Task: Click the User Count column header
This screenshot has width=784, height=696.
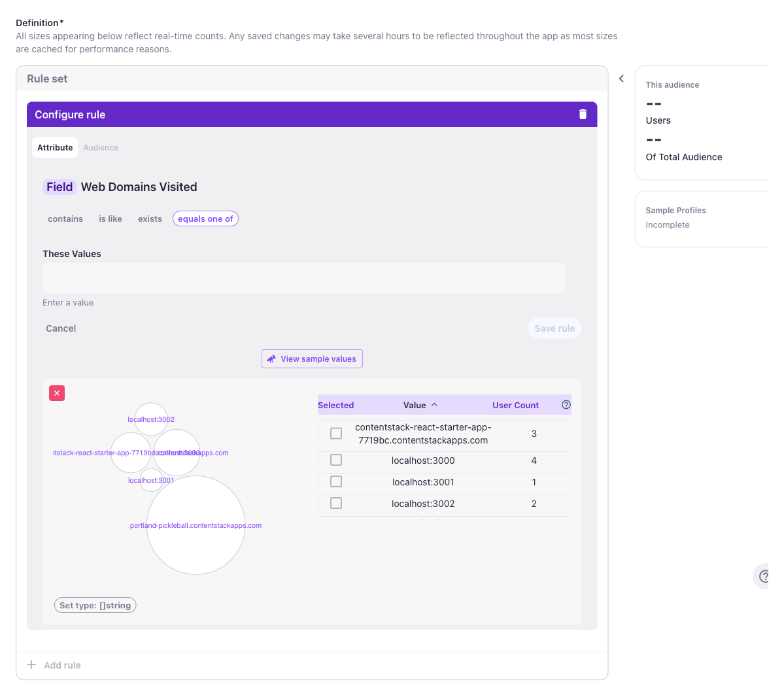Action: click(x=515, y=406)
